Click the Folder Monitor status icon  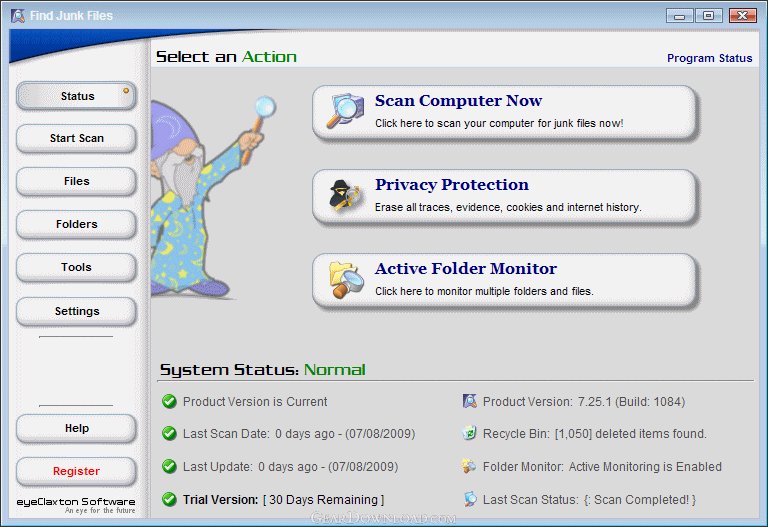click(x=469, y=466)
